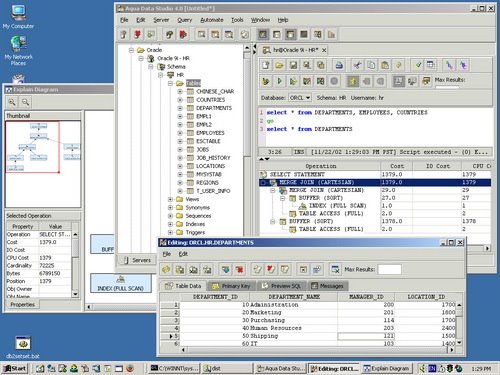Click the Properties tab in Explain Diagram
This screenshot has width=500, height=375.
(x=22, y=304)
